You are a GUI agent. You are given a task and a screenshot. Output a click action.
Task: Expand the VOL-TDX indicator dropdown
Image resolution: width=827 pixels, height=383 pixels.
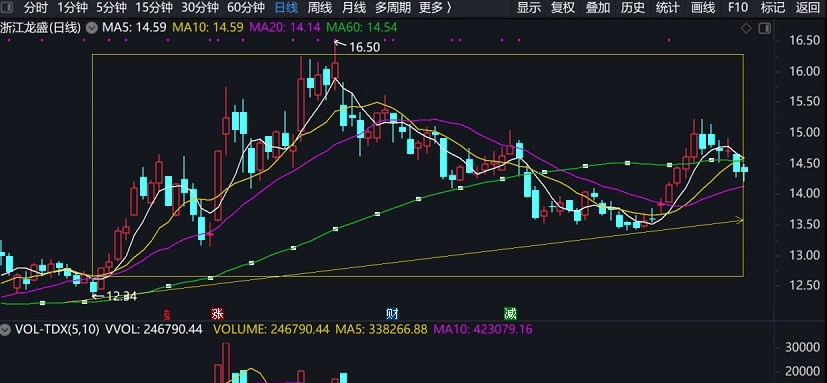6,330
